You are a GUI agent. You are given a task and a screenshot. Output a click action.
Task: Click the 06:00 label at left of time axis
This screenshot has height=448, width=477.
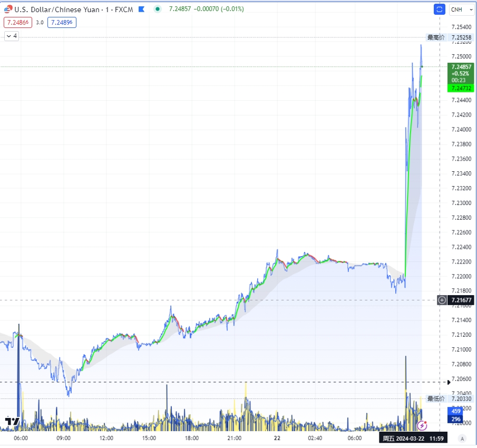click(x=21, y=439)
